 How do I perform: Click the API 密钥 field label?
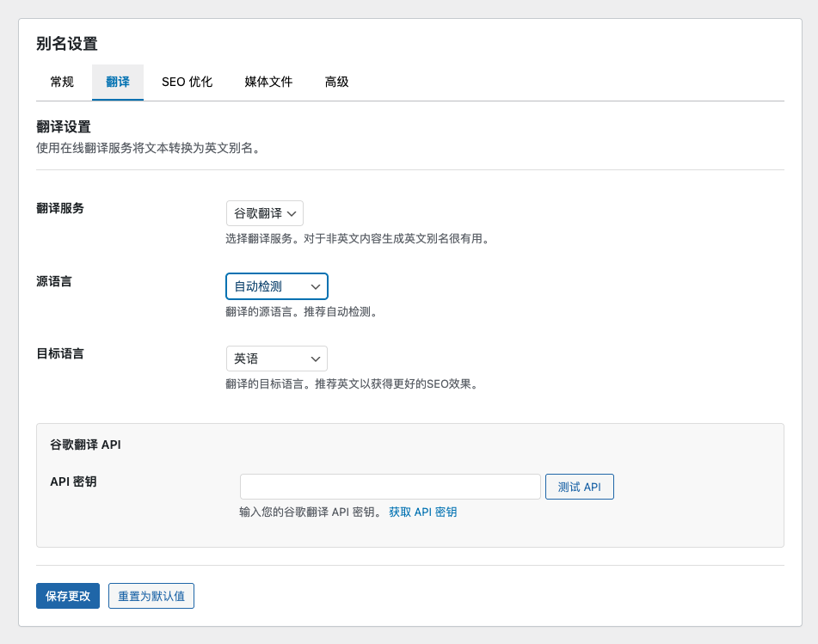pos(73,481)
